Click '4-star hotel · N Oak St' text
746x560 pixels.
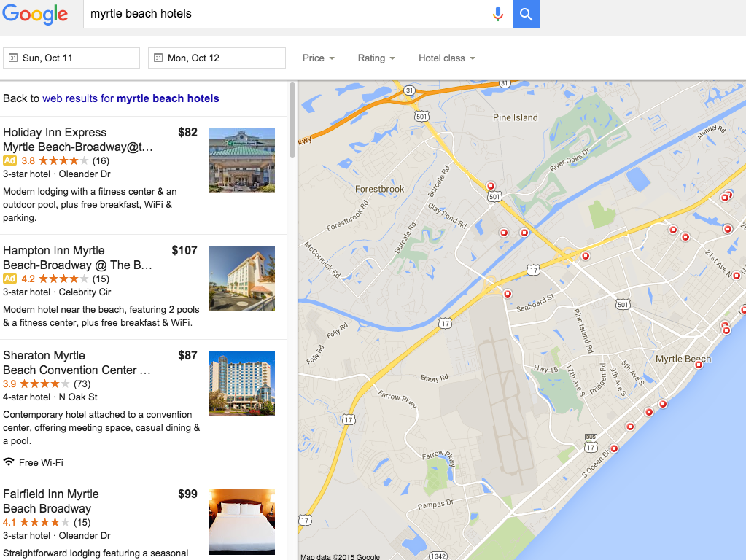click(x=50, y=397)
